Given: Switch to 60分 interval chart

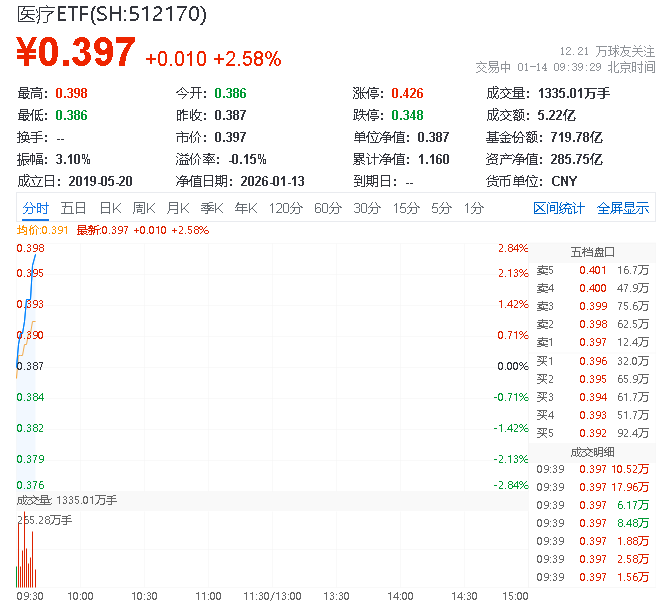Looking at the screenshot, I should (327, 208).
